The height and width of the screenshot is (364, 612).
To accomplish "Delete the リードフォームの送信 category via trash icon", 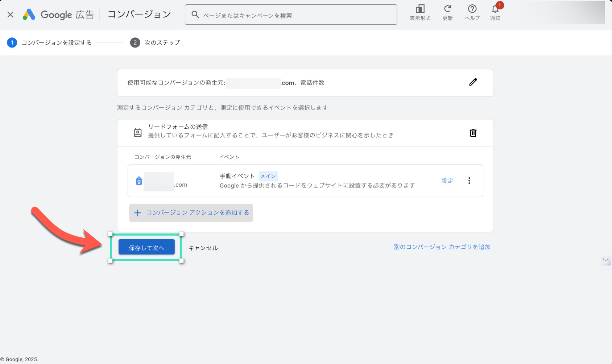I will coord(473,133).
